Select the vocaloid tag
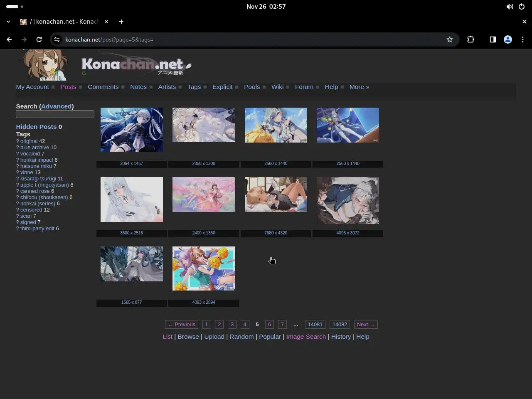 click(x=30, y=154)
